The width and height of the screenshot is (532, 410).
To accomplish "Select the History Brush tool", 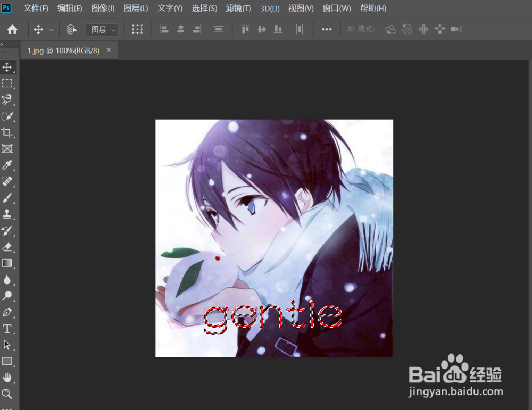I will 7,231.
